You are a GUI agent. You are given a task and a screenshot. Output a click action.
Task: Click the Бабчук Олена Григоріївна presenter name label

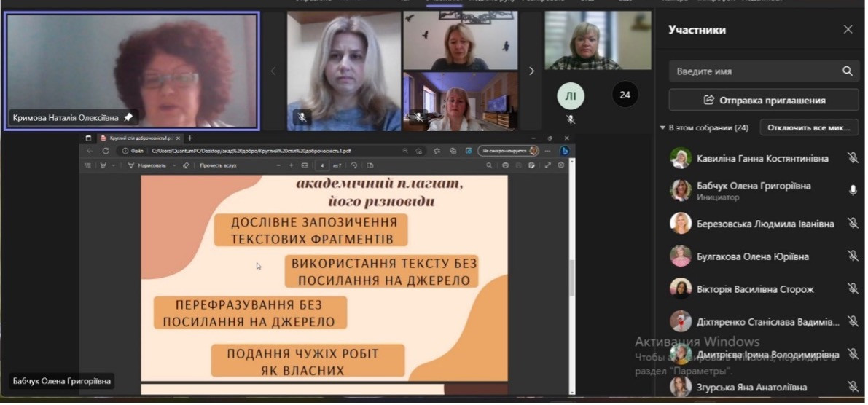point(61,381)
